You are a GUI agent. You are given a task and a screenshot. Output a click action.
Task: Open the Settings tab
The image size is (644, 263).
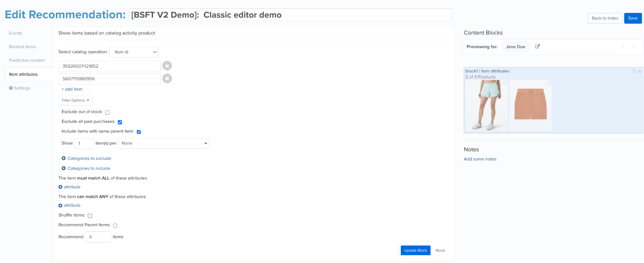coord(19,88)
